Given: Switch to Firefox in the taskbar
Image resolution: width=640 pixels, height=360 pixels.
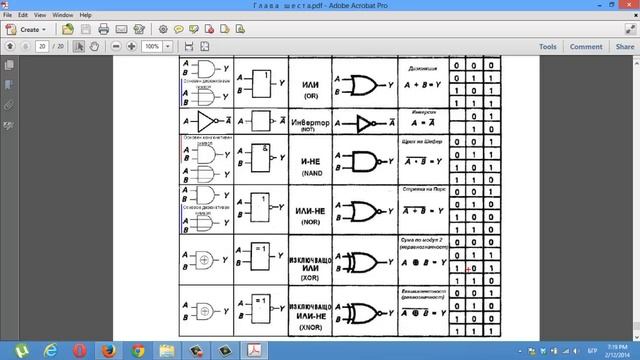Looking at the screenshot, I should [x=109, y=351].
